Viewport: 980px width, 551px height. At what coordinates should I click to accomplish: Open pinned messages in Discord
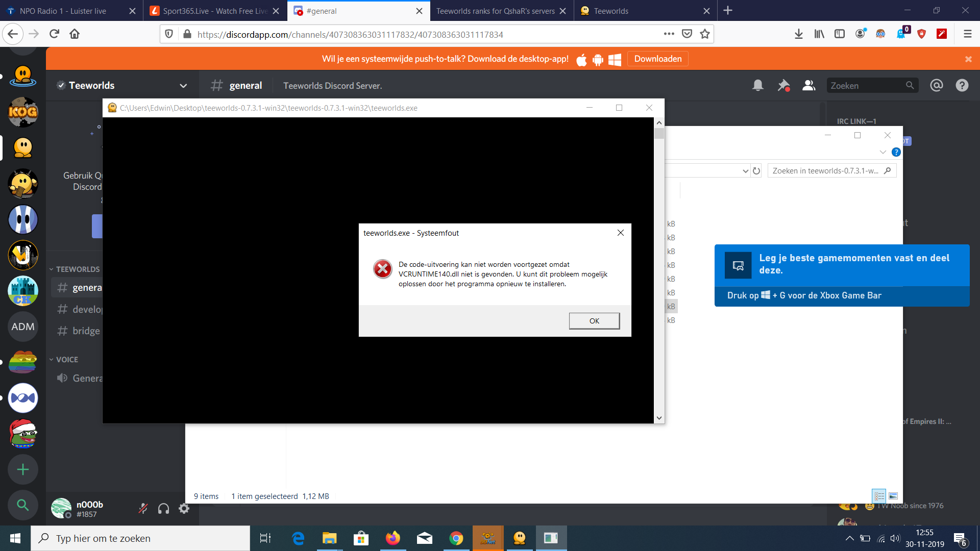[783, 86]
